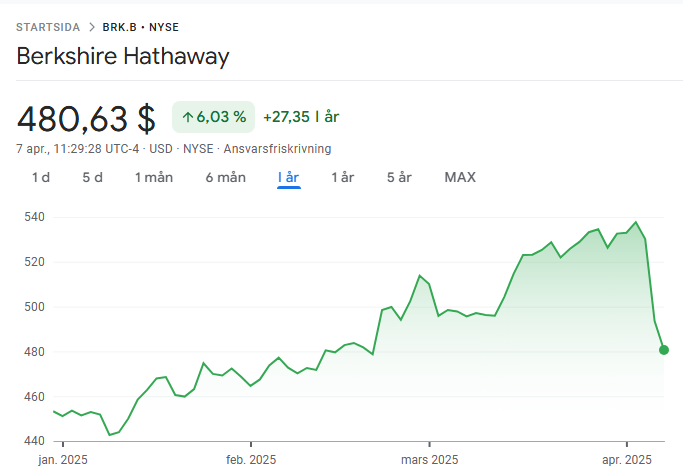Image resolution: width=683 pixels, height=476 pixels.
Task: Select the I år year-to-date tab
Action: click(288, 177)
